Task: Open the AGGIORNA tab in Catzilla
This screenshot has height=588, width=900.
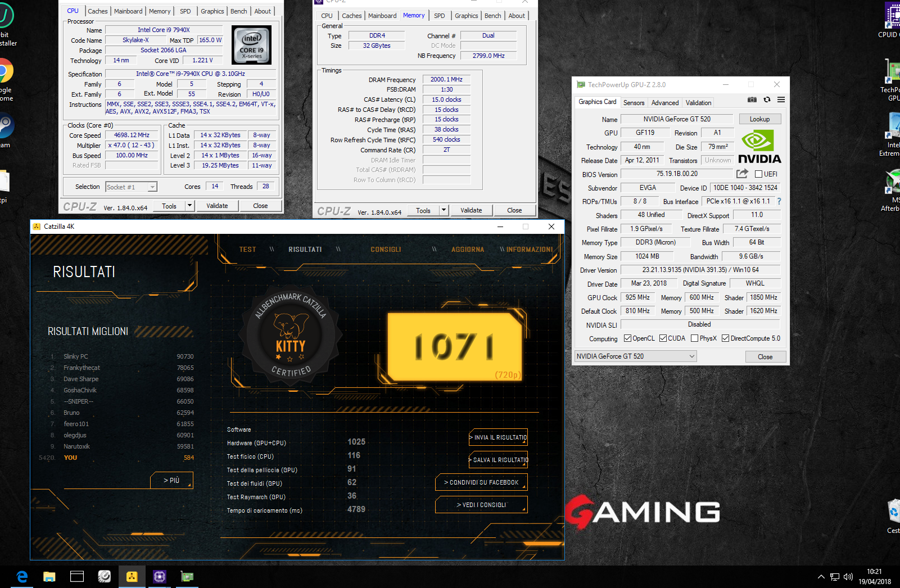Action: tap(468, 250)
